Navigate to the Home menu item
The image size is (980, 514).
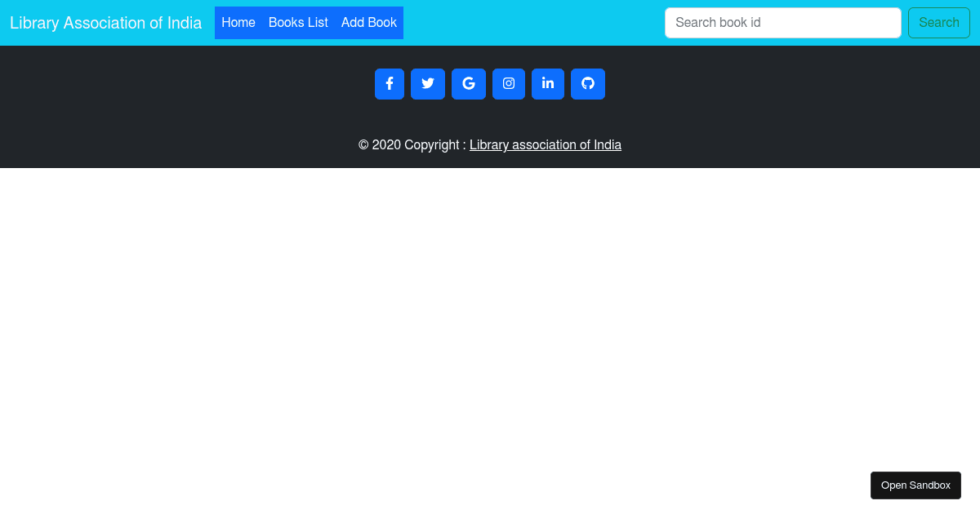pyautogui.click(x=238, y=22)
